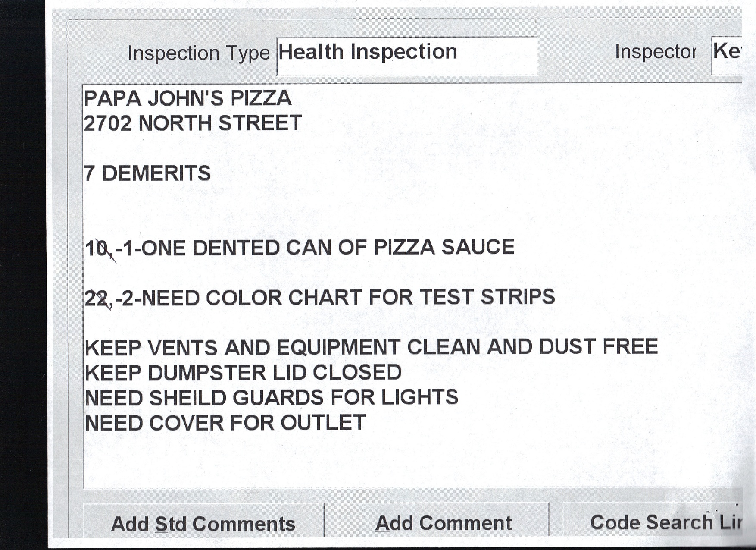
Task: Select the 7 DEMERITS line
Action: click(147, 173)
